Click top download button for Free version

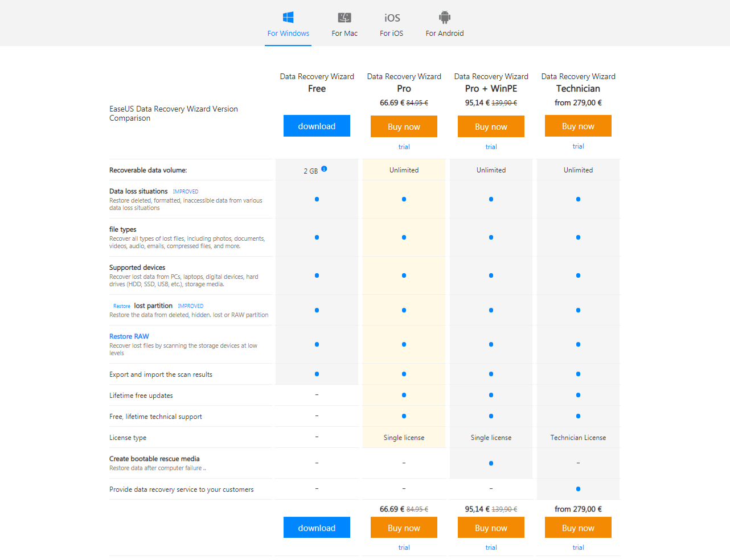coord(317,126)
